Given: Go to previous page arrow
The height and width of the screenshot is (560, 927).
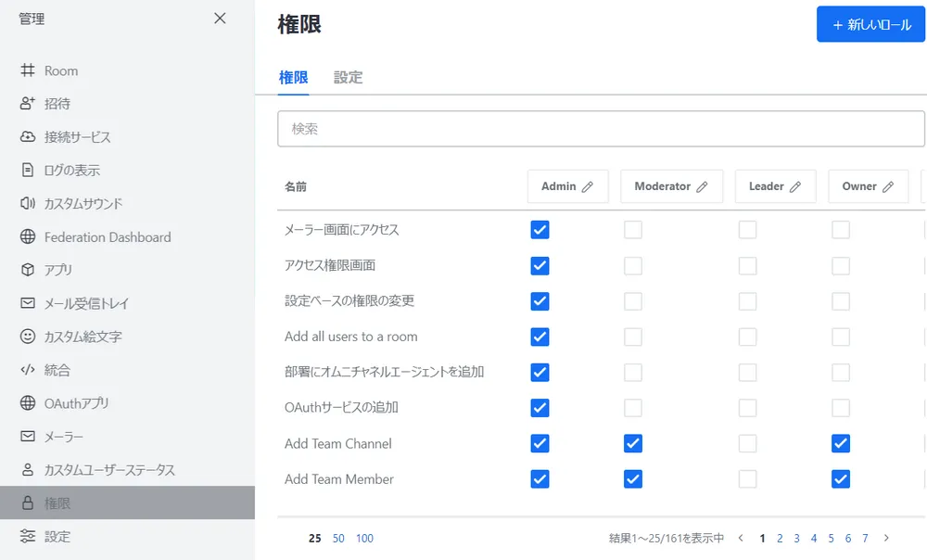Looking at the screenshot, I should coord(741,538).
